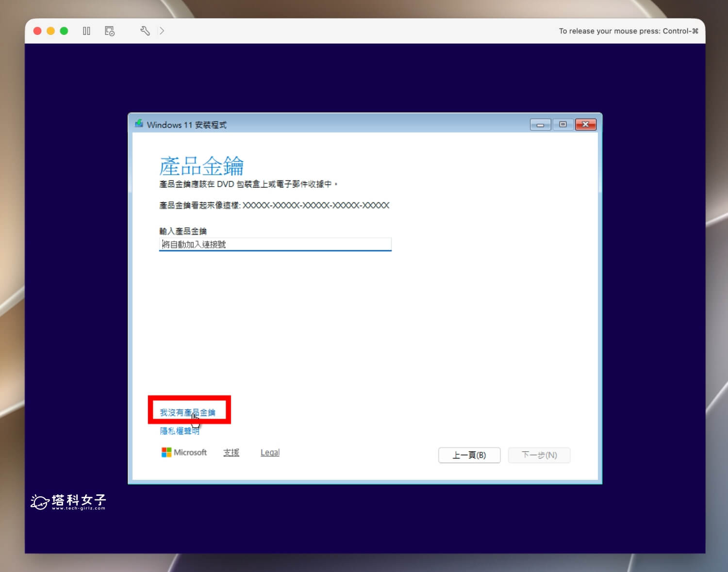Enter full screen with the green button
Screen dimensions: 728x572
[64, 31]
